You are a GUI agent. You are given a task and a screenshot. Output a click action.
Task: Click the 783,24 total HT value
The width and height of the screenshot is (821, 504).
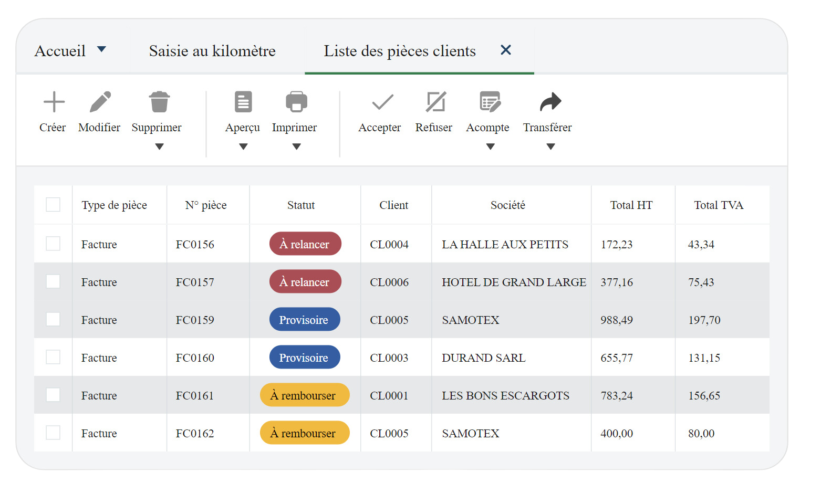click(617, 395)
